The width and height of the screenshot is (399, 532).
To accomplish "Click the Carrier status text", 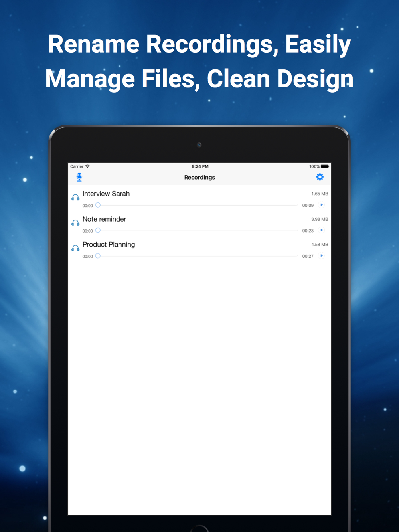I will (x=77, y=166).
